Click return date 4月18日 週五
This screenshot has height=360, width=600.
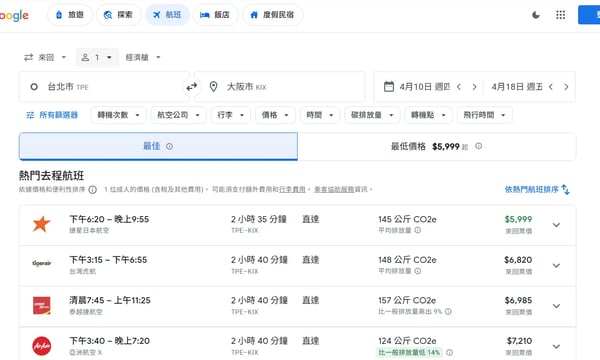[x=517, y=87]
